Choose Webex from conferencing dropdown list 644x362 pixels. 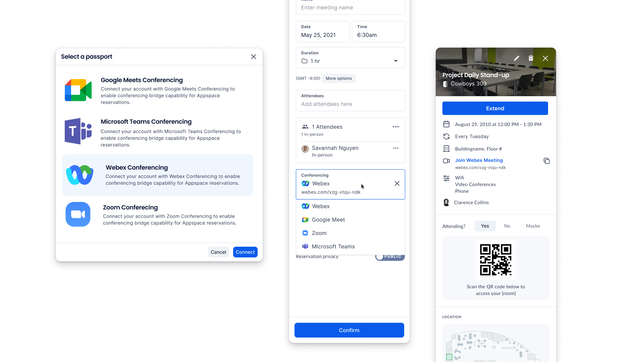pyautogui.click(x=351, y=206)
